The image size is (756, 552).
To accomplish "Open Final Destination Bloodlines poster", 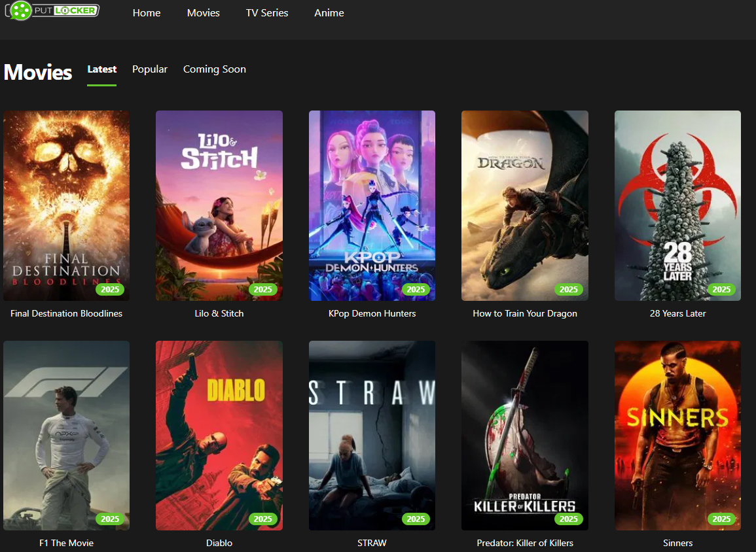I will click(67, 205).
